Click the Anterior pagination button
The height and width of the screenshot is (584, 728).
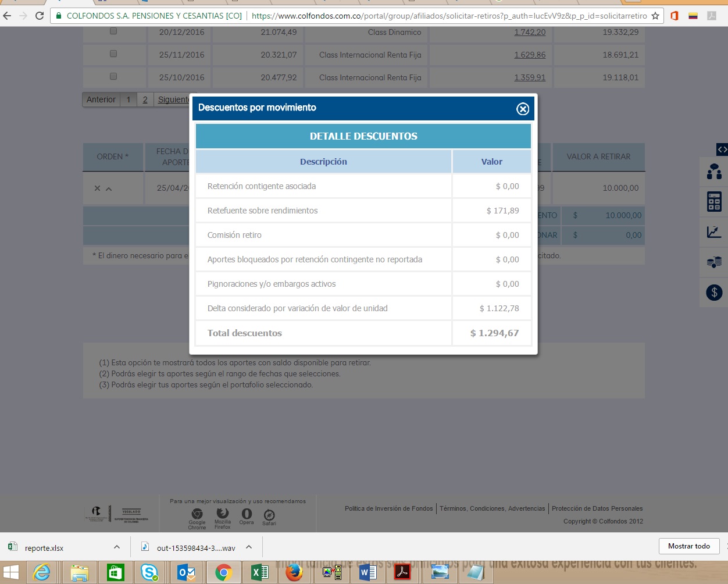click(x=101, y=99)
